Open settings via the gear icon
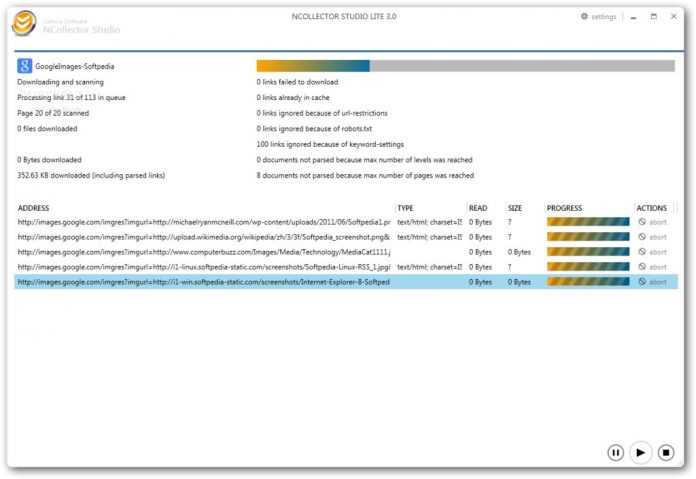The image size is (696, 479). (584, 16)
